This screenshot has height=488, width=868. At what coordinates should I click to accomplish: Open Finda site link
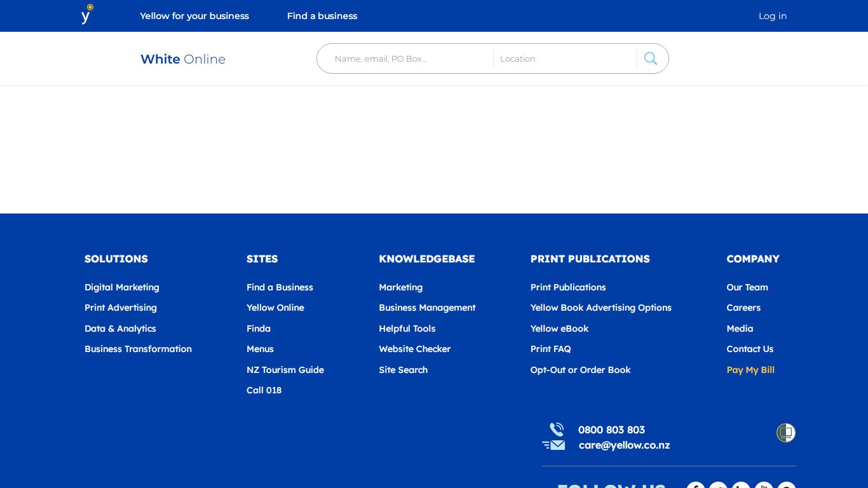pos(259,329)
